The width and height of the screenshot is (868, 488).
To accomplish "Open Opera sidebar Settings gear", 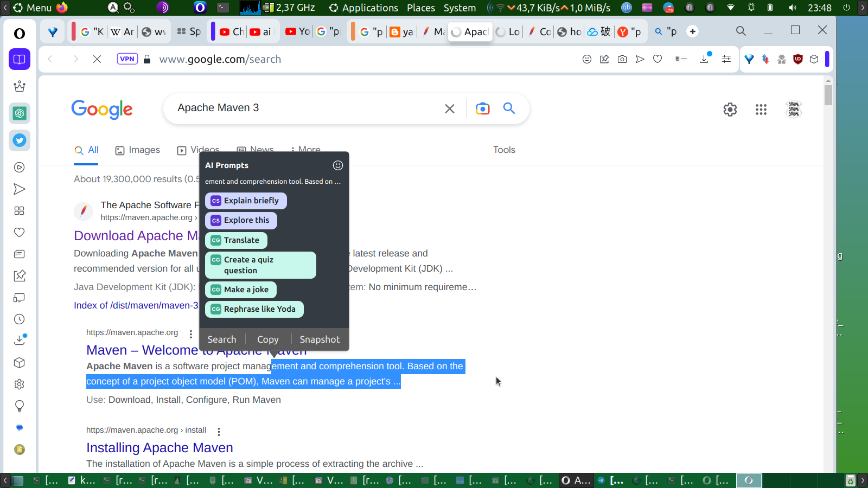I will click(x=20, y=384).
